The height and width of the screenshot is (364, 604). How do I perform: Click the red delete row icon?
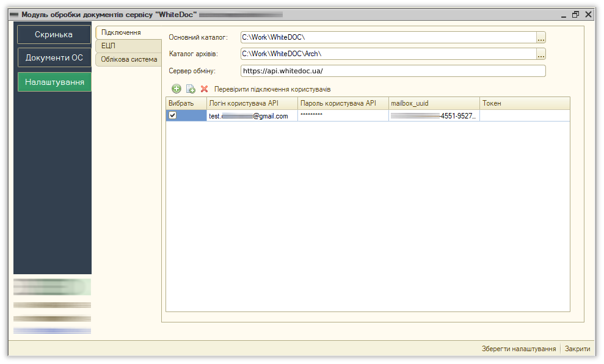(x=205, y=89)
